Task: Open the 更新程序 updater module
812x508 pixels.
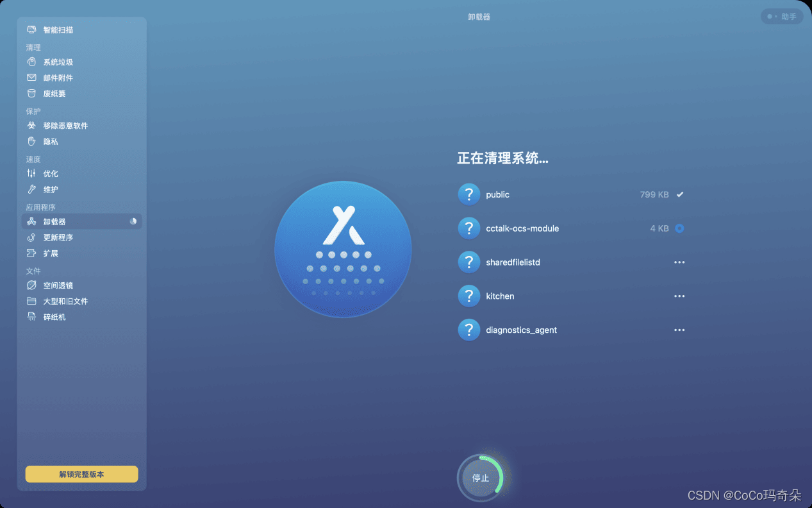Action: 82,237
